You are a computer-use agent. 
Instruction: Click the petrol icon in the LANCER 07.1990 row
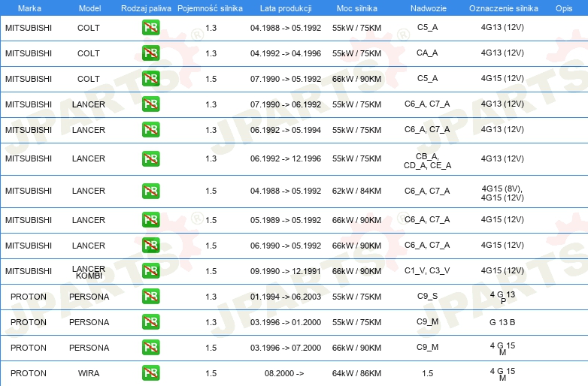click(x=150, y=104)
